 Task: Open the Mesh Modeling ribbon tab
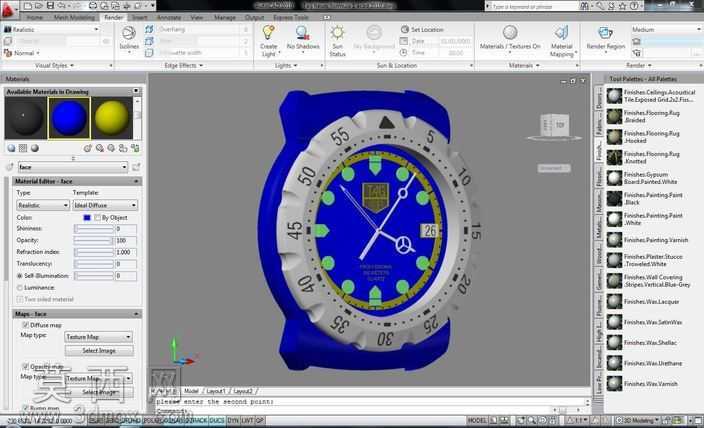pyautogui.click(x=75, y=18)
